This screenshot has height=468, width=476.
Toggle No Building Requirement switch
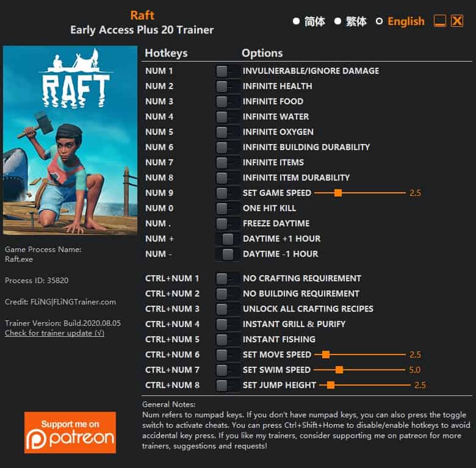[228, 293]
